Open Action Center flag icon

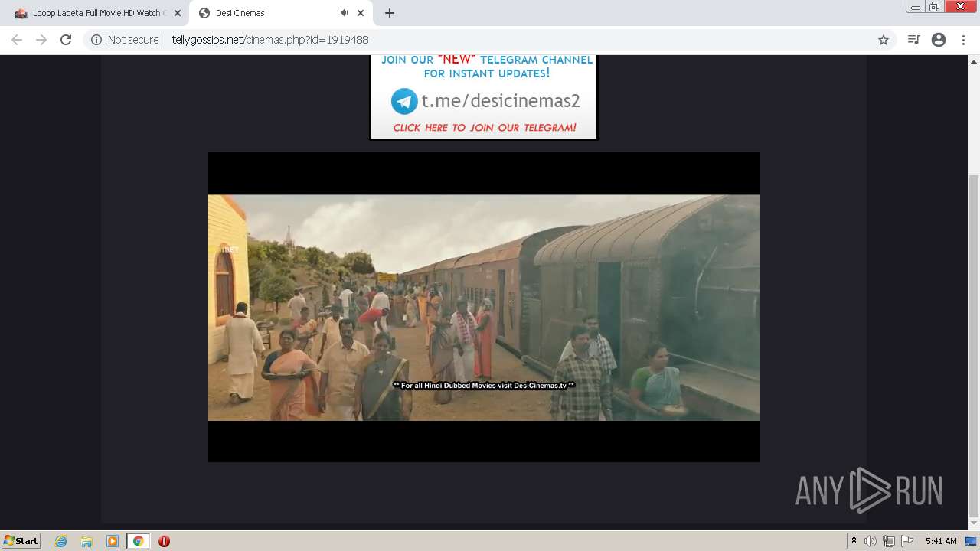[x=907, y=541]
